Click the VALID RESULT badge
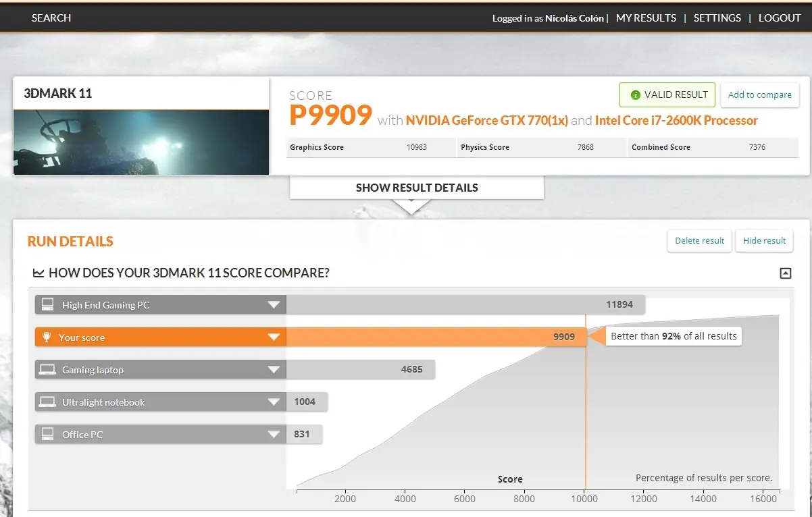Image resolution: width=812 pixels, height=517 pixels. point(667,95)
